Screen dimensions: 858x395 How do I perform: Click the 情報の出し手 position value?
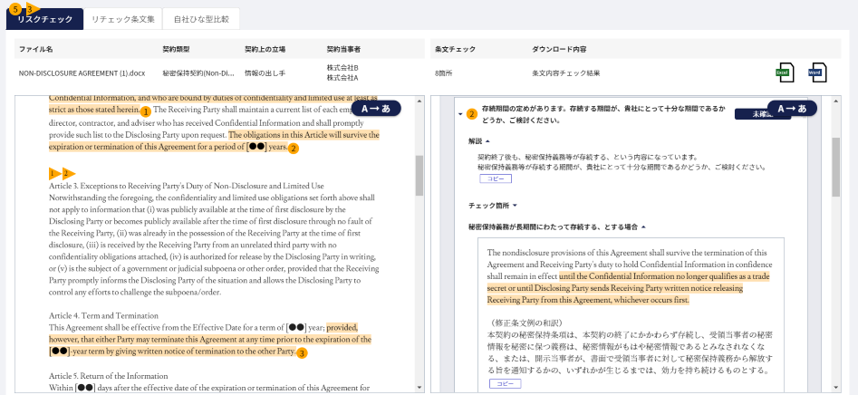(x=264, y=73)
